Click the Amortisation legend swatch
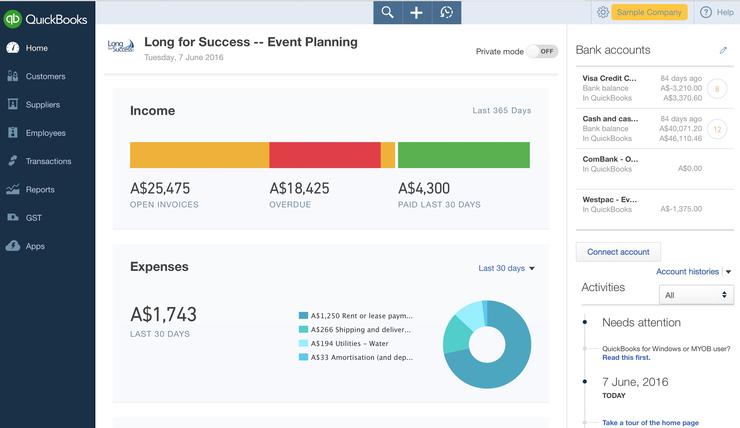This screenshot has height=428, width=740. [303, 357]
